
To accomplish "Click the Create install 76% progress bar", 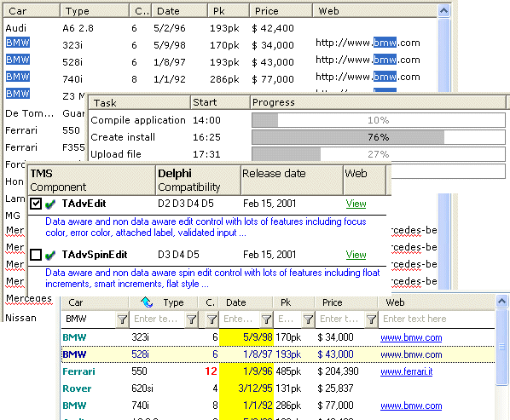I will tap(379, 137).
